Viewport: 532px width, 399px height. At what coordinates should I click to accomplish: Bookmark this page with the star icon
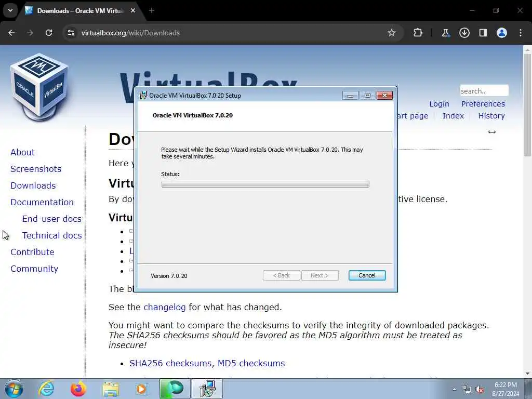click(x=392, y=33)
